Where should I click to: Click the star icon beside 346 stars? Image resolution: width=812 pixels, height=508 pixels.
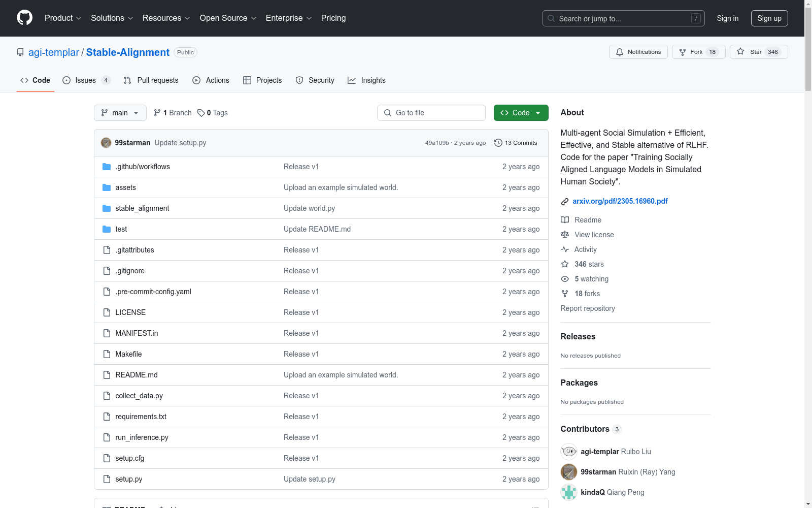[565, 264]
